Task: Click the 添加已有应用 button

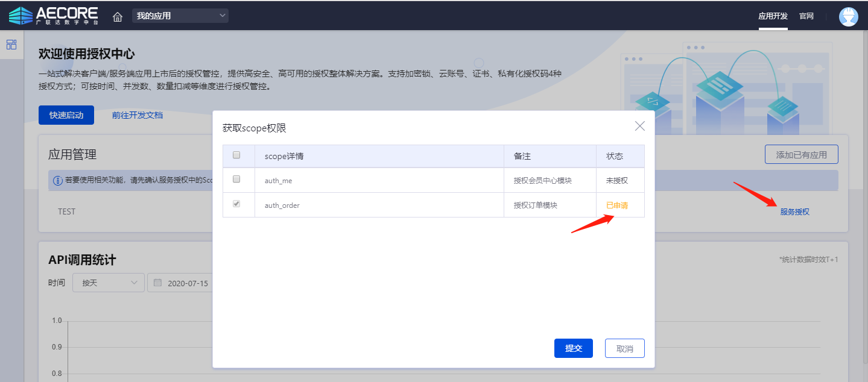Action: tap(801, 154)
